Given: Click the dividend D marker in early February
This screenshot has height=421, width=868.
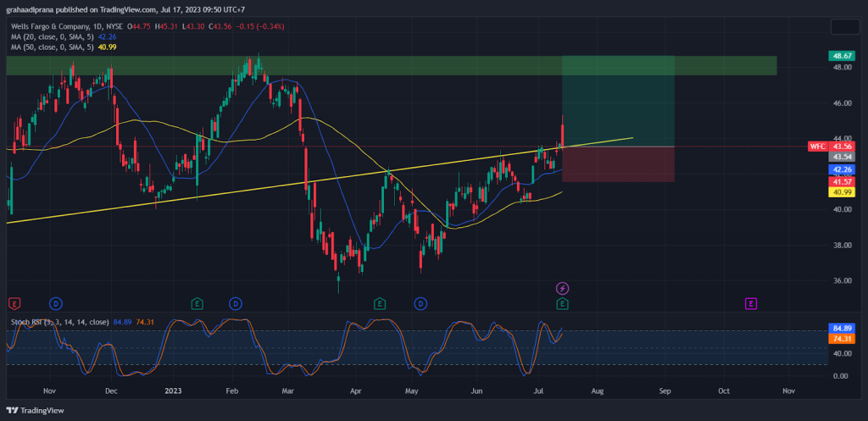Looking at the screenshot, I should (x=236, y=303).
